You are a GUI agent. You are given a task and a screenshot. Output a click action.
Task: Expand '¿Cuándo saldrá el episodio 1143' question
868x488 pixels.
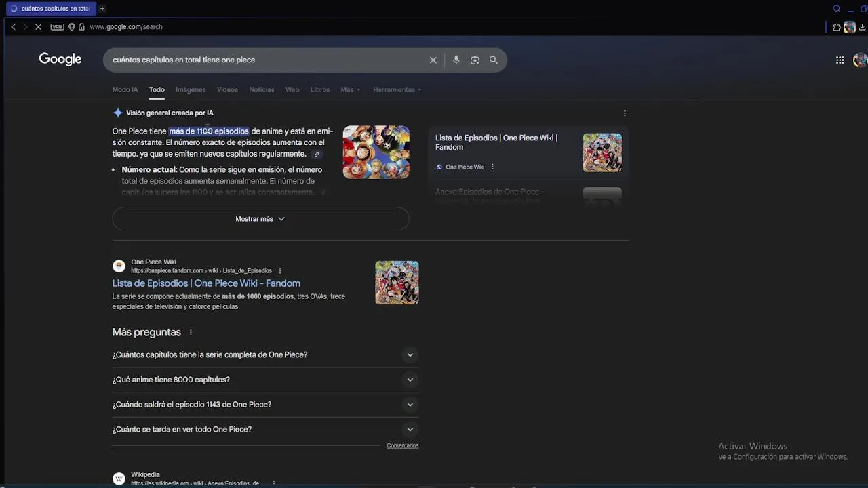tap(265, 405)
